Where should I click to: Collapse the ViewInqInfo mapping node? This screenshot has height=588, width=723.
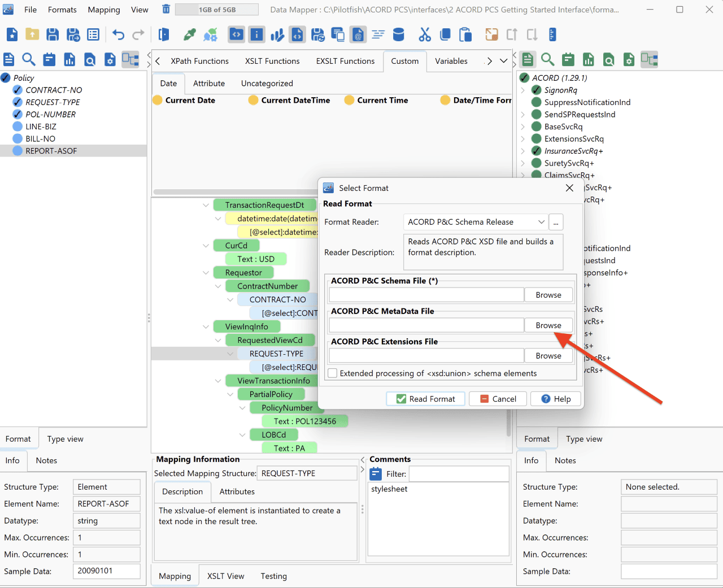coord(206,326)
